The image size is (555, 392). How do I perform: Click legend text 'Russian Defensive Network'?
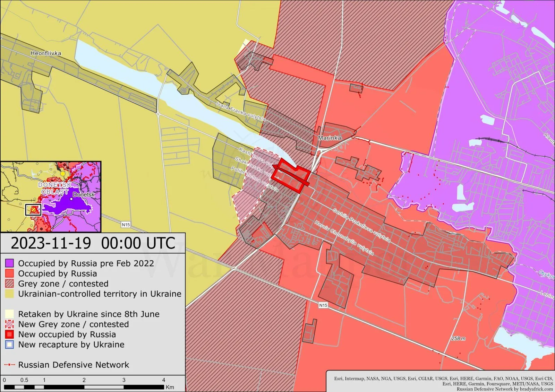tap(74, 365)
